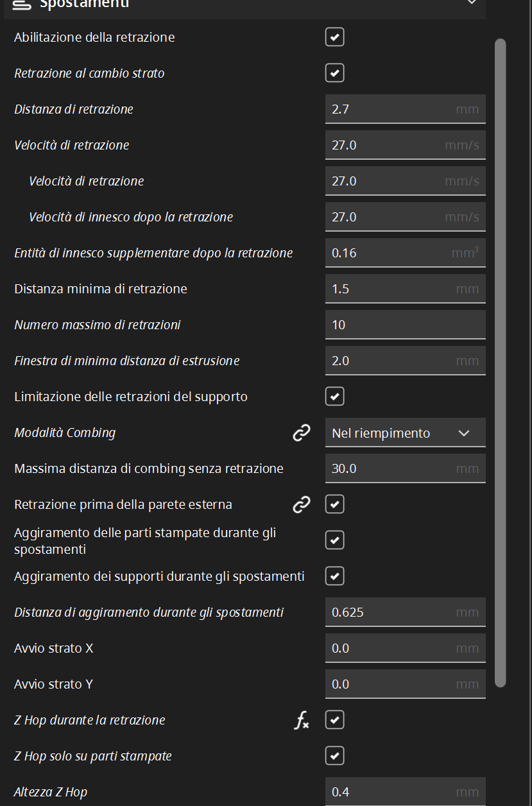This screenshot has height=806, width=532.
Task: Click the Massima distanza di combing field
Action: [x=406, y=468]
